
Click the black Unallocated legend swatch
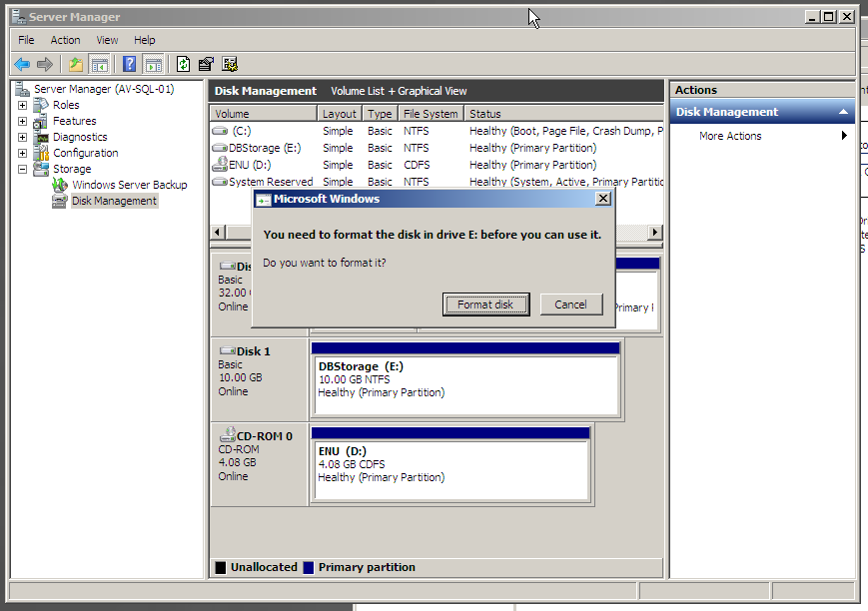tap(221, 567)
